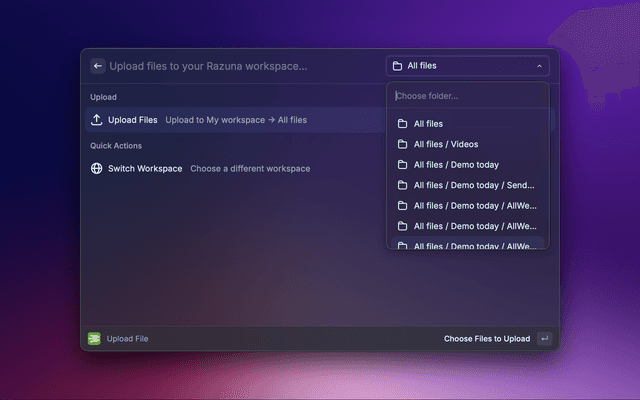This screenshot has width=640, height=400.
Task: Select the All files / Demo today / Send... folder
Action: click(473, 185)
